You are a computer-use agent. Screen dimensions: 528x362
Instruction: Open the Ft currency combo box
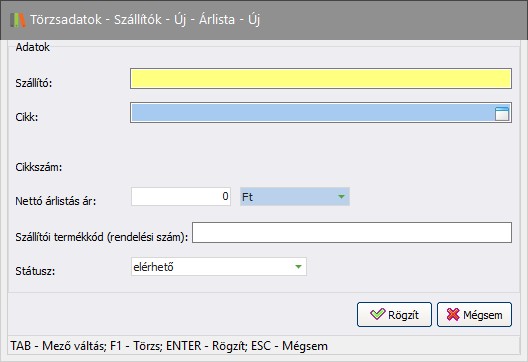coord(295,197)
